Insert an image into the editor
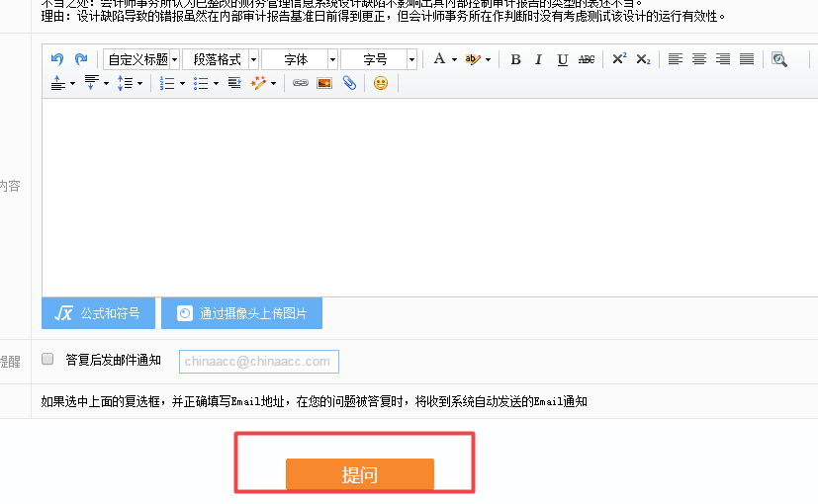This screenshot has width=818, height=504. coord(324,83)
